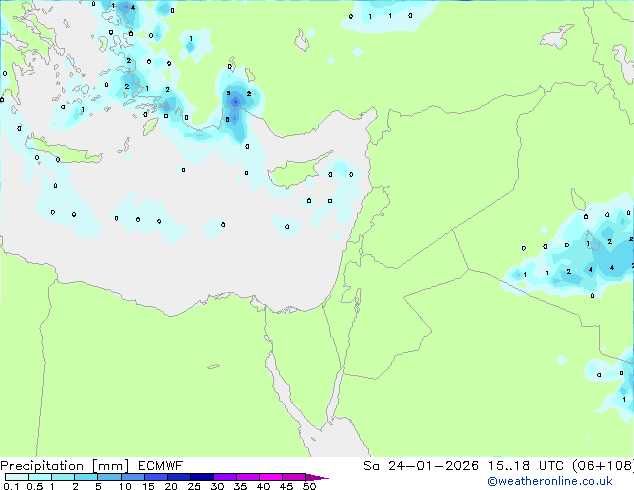
Task: Click the '0.5' legend value
Action: [34, 486]
